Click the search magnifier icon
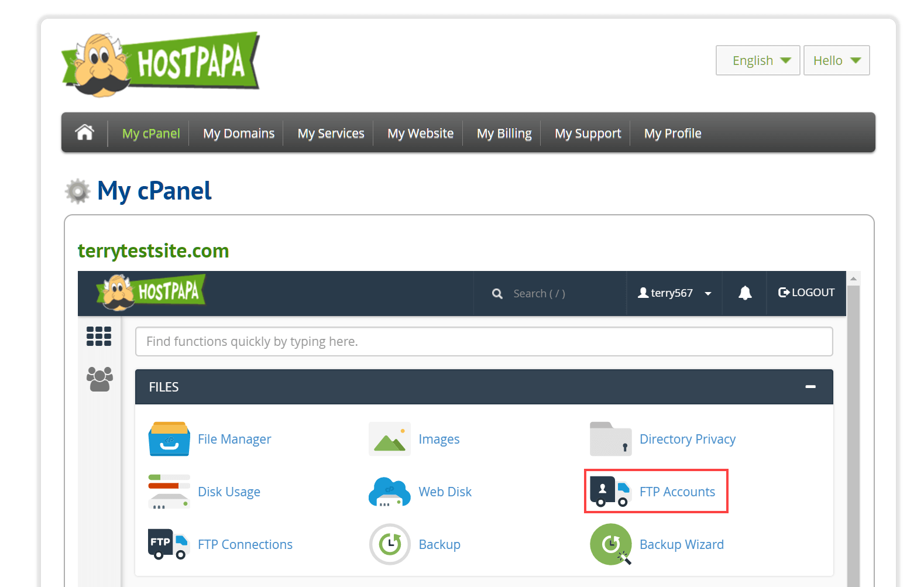The image size is (924, 587). pyautogui.click(x=497, y=294)
